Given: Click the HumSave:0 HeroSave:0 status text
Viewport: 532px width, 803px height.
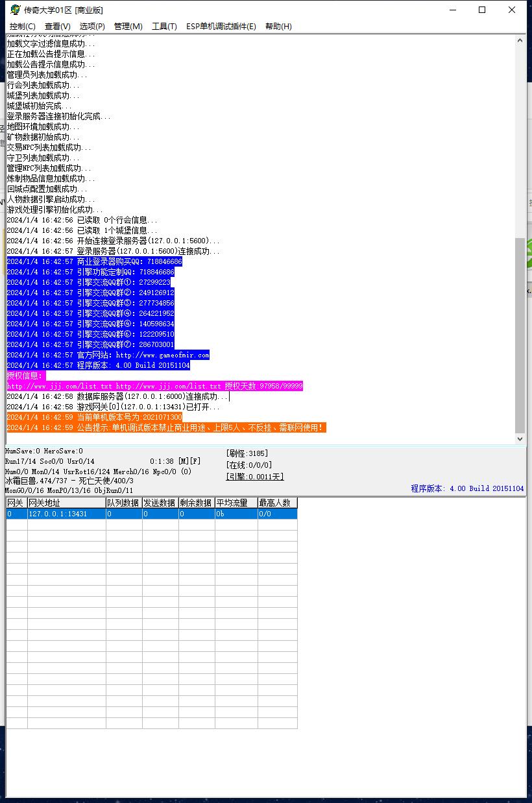Looking at the screenshot, I should coord(44,451).
